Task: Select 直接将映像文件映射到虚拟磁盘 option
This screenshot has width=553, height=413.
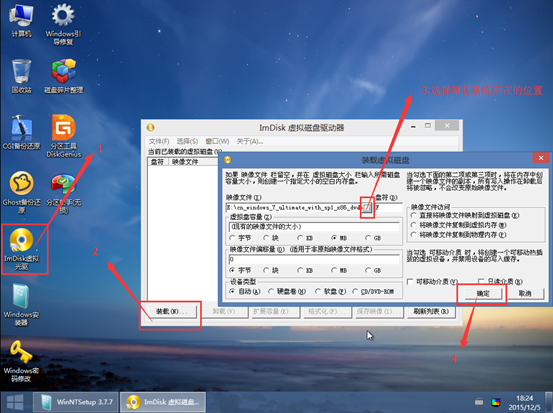Action: 465,215
